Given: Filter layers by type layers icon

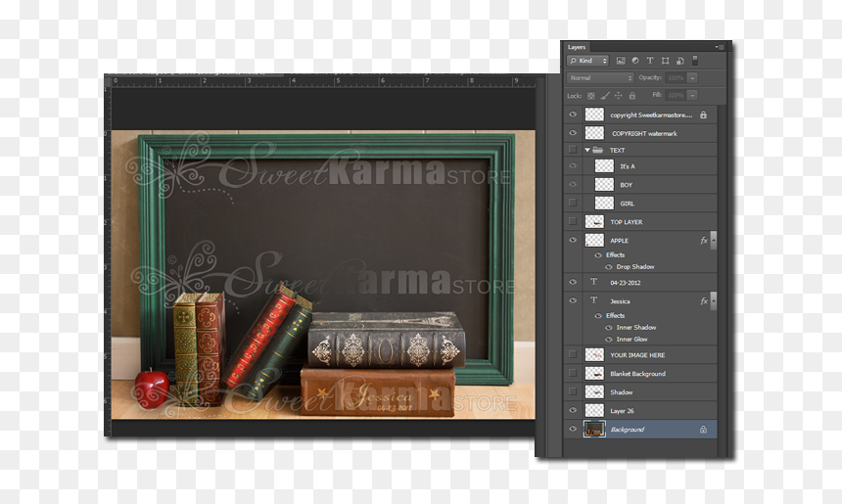Looking at the screenshot, I should point(650,61).
